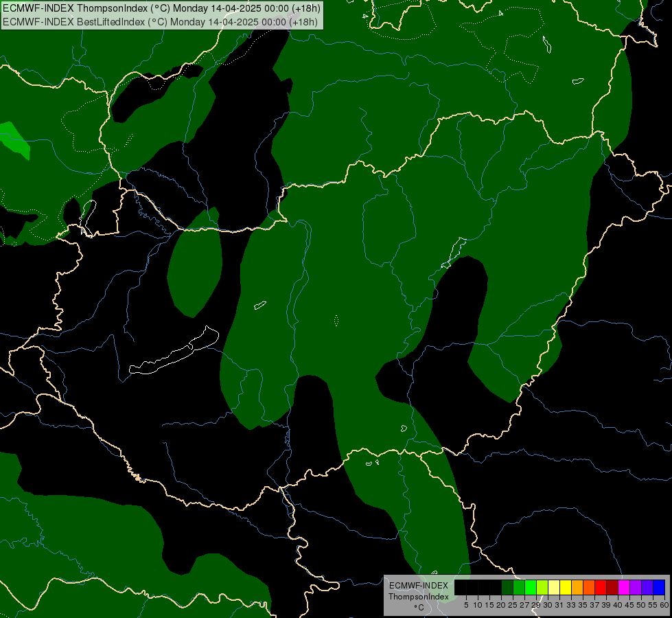Click the legend tick value 35
This screenshot has height=618, width=672.
(x=583, y=605)
